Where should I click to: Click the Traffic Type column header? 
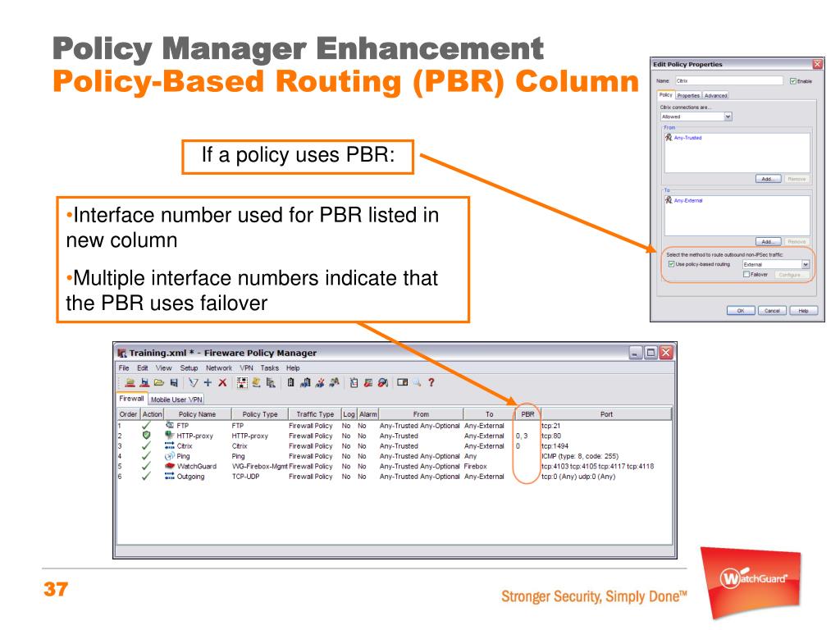coord(315,414)
